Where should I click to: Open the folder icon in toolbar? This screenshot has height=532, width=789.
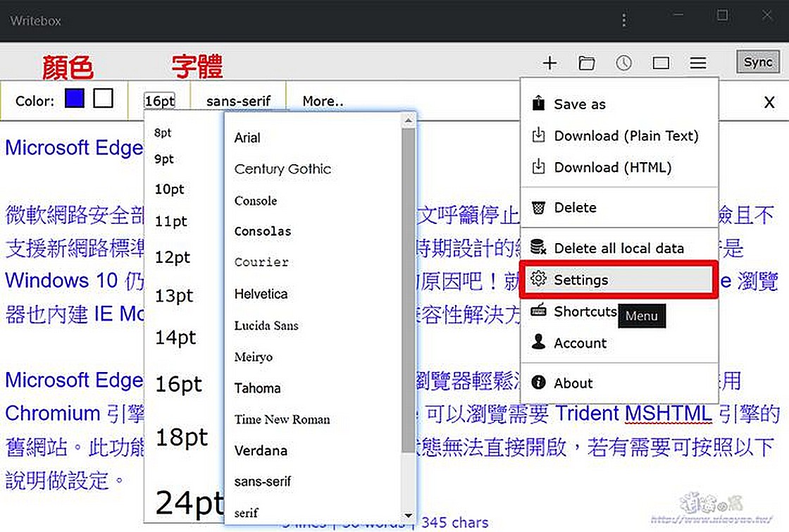tap(587, 63)
